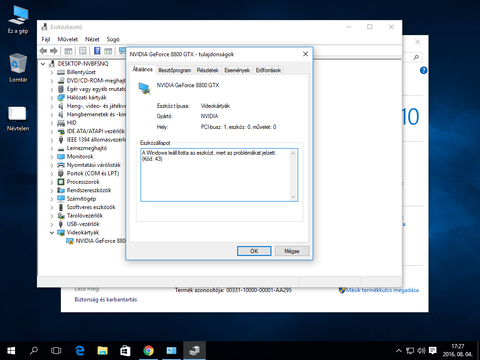Switch to the Részletek tab
480x360 pixels.
pyautogui.click(x=207, y=70)
